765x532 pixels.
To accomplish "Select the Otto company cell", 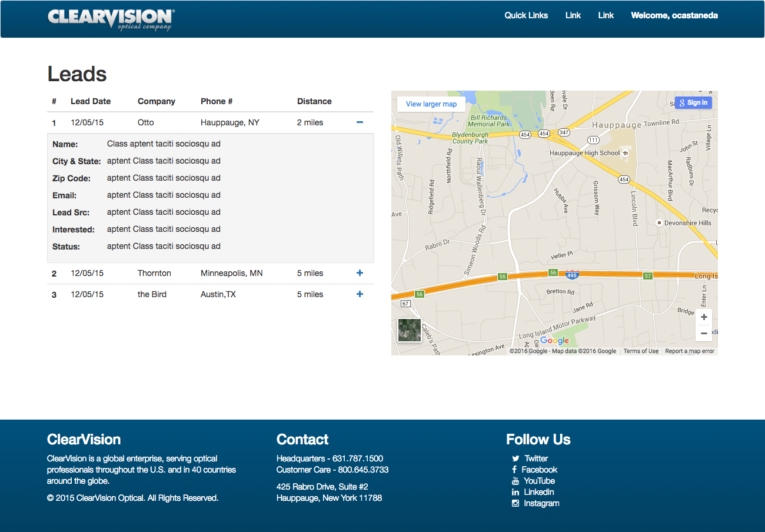I will coord(146,122).
